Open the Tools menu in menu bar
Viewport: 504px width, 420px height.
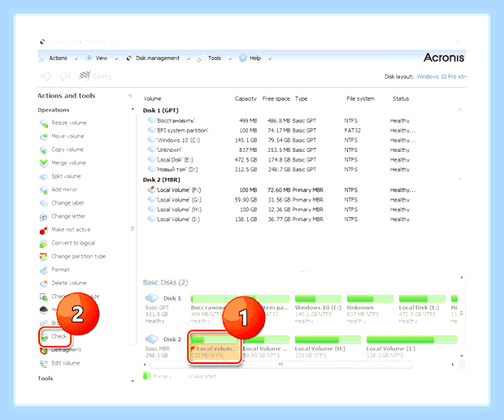215,58
